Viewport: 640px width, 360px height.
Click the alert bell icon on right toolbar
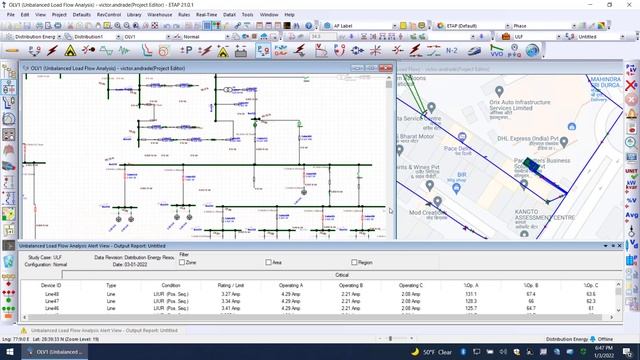click(x=631, y=113)
